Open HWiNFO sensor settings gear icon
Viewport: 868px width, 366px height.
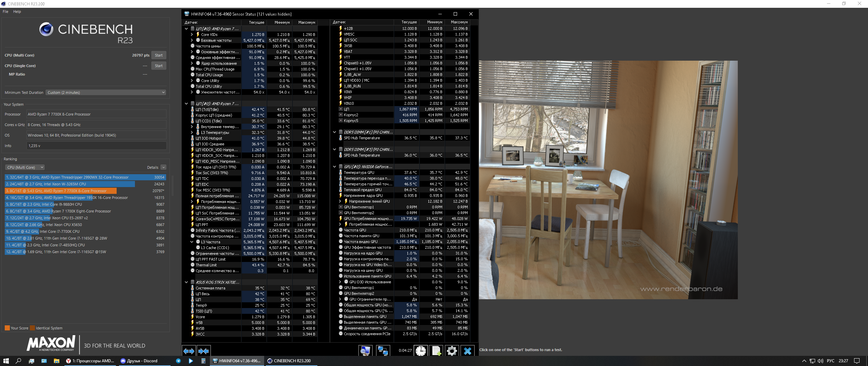[452, 351]
